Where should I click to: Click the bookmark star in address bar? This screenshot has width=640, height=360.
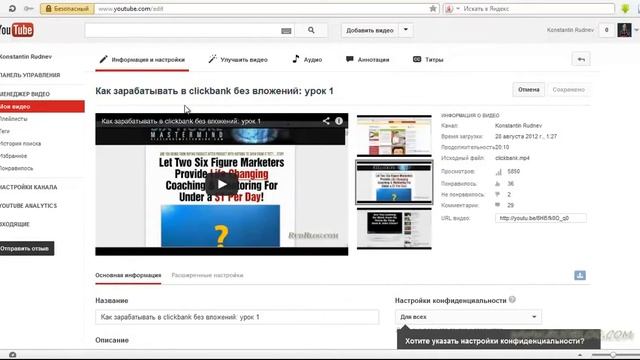click(433, 9)
